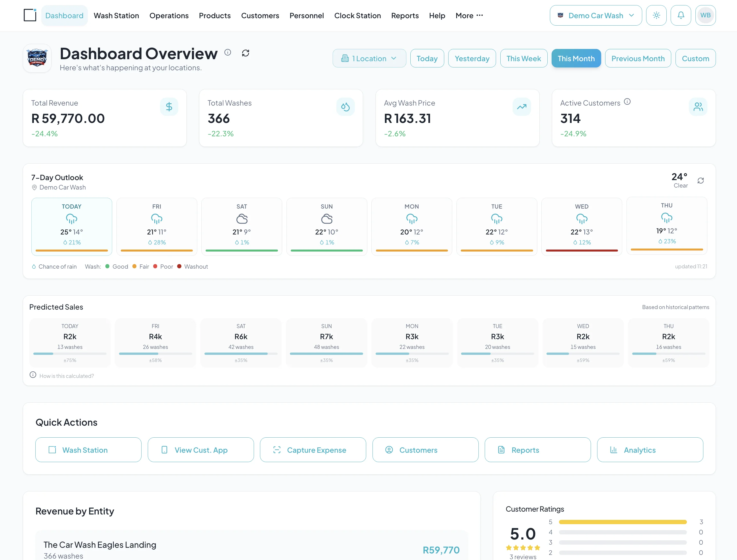737x560 pixels.
Task: Open the Operations menu item
Action: (169, 15)
